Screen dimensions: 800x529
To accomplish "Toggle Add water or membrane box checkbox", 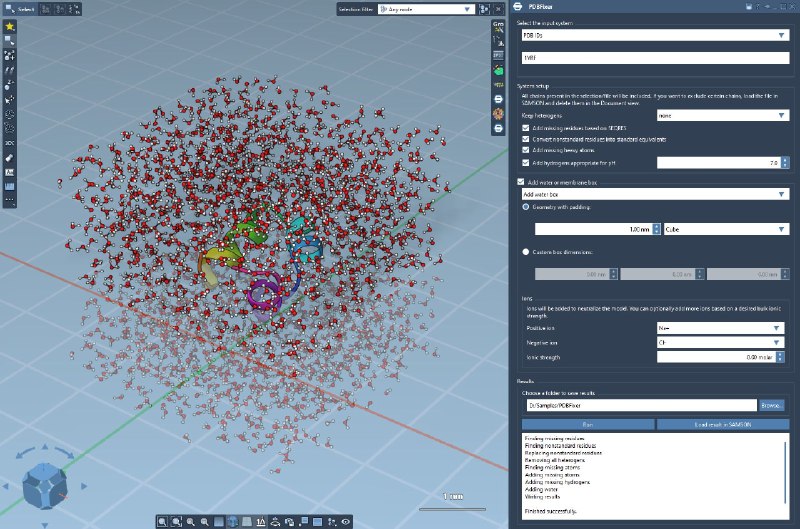I will click(x=520, y=182).
